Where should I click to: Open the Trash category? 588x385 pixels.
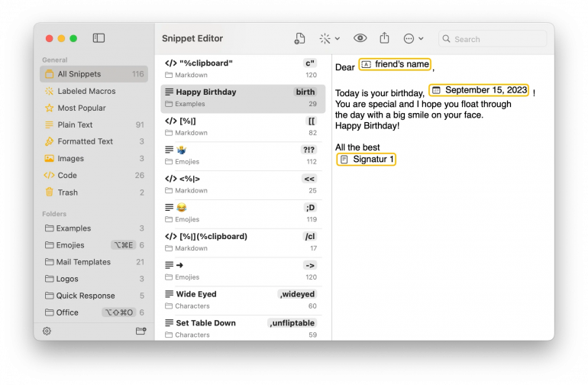[x=67, y=192]
